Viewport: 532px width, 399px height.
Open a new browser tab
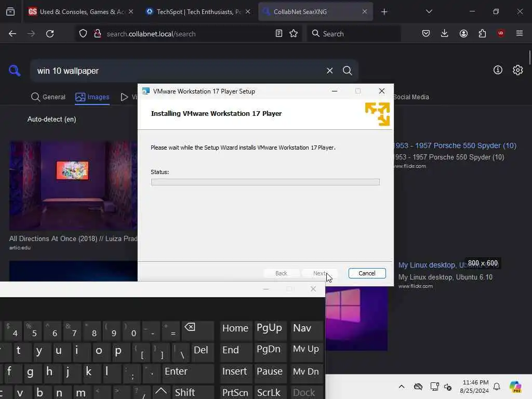pyautogui.click(x=384, y=12)
